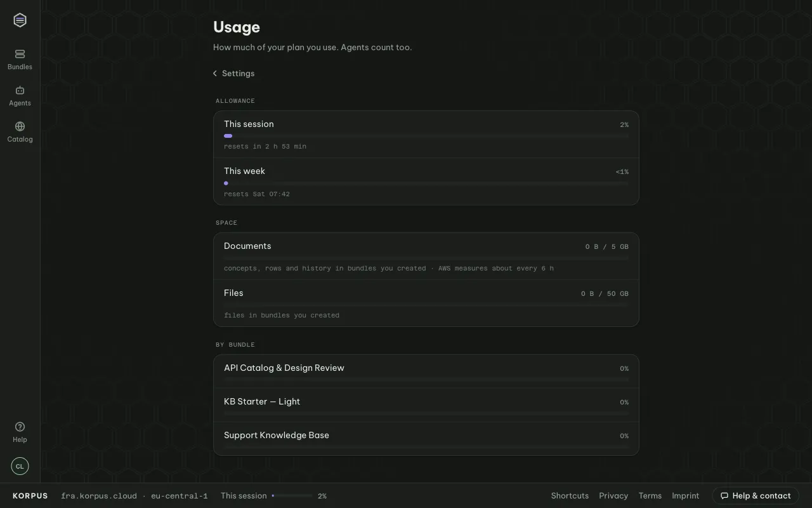Click 'resets in 2 h 53 min'
Viewport: 812px width, 508px height.
(x=265, y=147)
